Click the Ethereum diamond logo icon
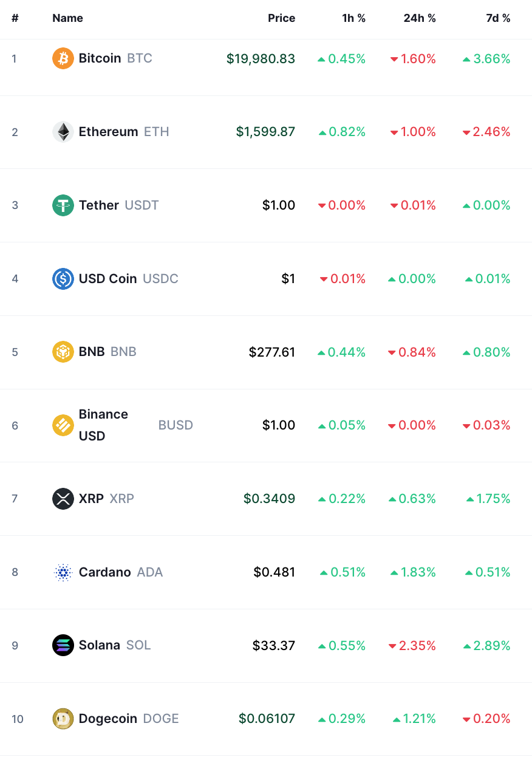The width and height of the screenshot is (532, 757). pyautogui.click(x=63, y=132)
